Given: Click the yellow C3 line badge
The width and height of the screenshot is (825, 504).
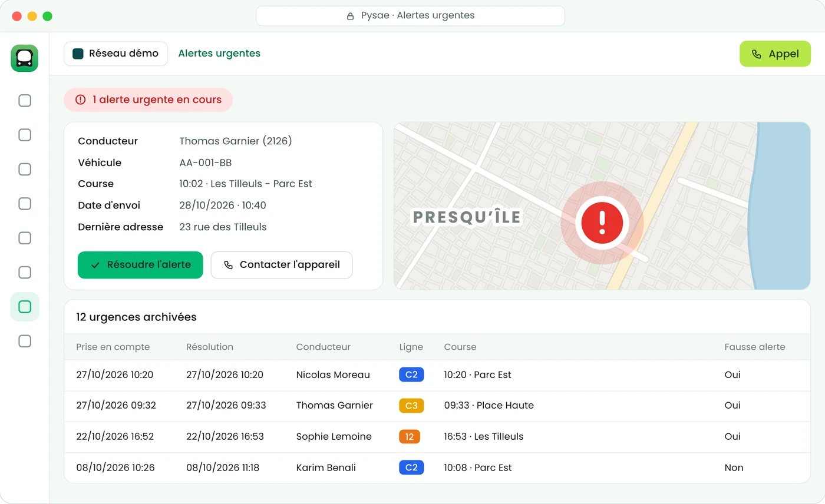Looking at the screenshot, I should pyautogui.click(x=411, y=406).
